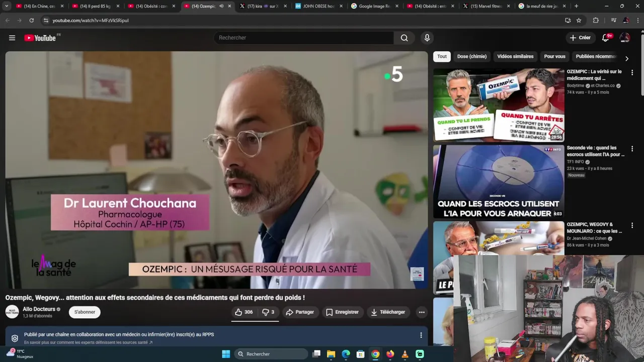Open the notifications bell
Viewport: 644px width, 362px height.
(x=606, y=38)
